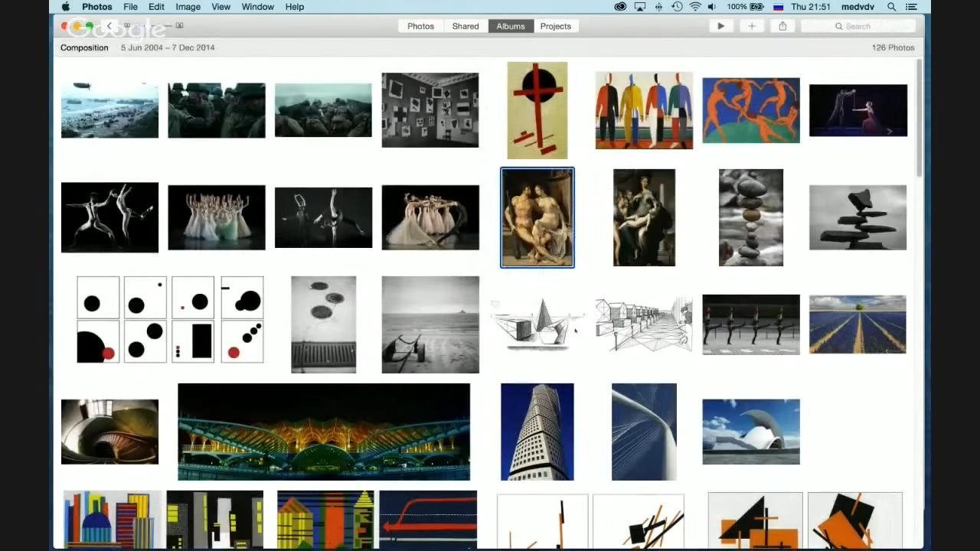Switch to the Projects tab
The image size is (980, 551).
point(556,26)
